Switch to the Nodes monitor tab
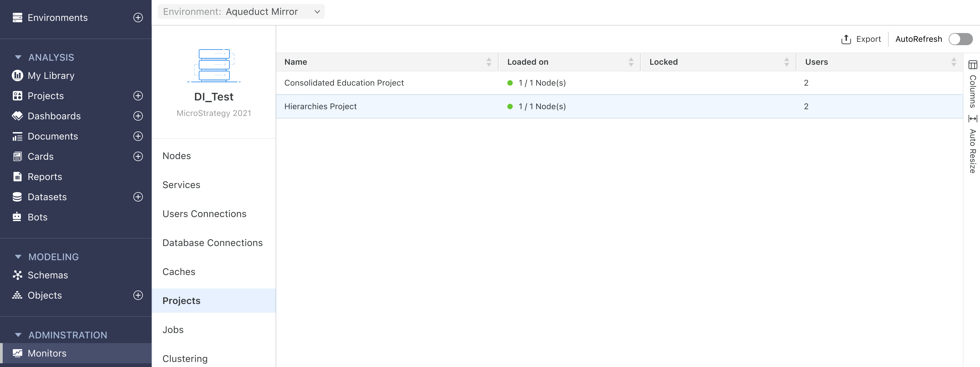Image resolution: width=980 pixels, height=367 pixels. (177, 156)
